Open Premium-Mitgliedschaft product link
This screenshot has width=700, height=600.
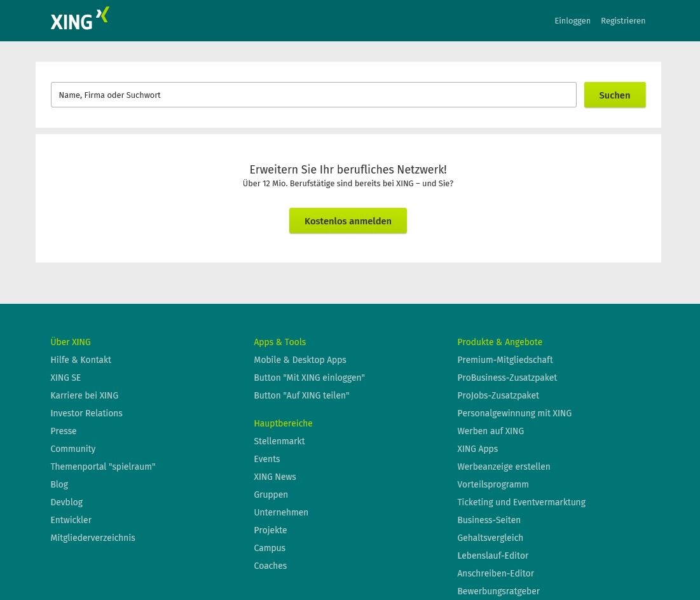(x=505, y=360)
